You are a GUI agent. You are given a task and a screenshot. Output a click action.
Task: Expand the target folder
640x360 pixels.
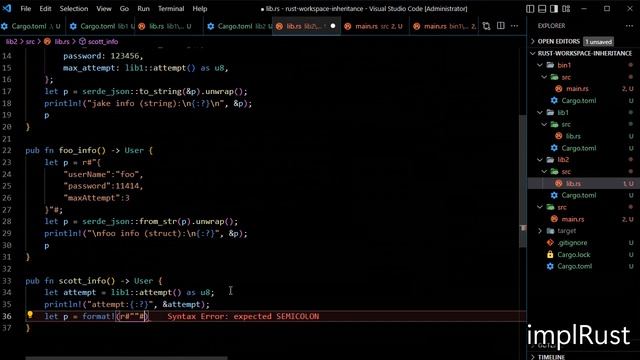click(567, 231)
